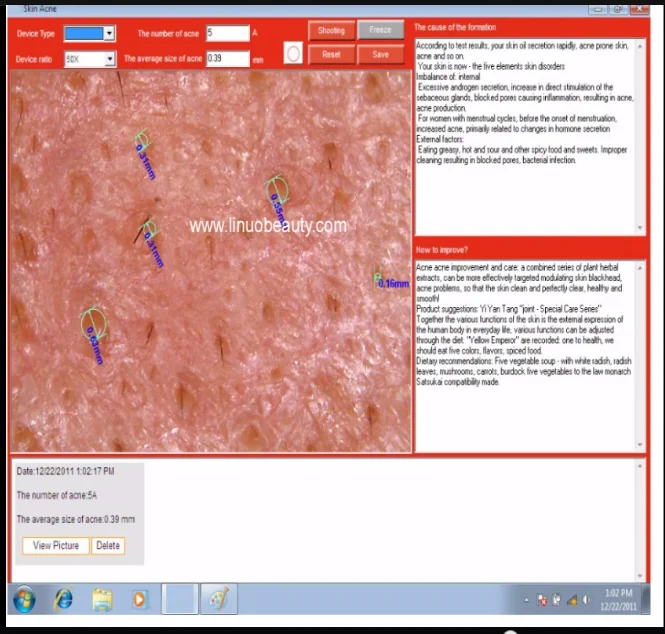Viewport: 665px width, 634px height.
Task: Click the Freeze button
Action: tap(380, 31)
